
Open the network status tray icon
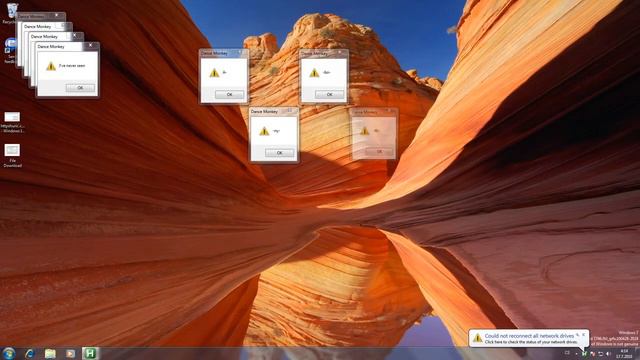tap(601, 354)
